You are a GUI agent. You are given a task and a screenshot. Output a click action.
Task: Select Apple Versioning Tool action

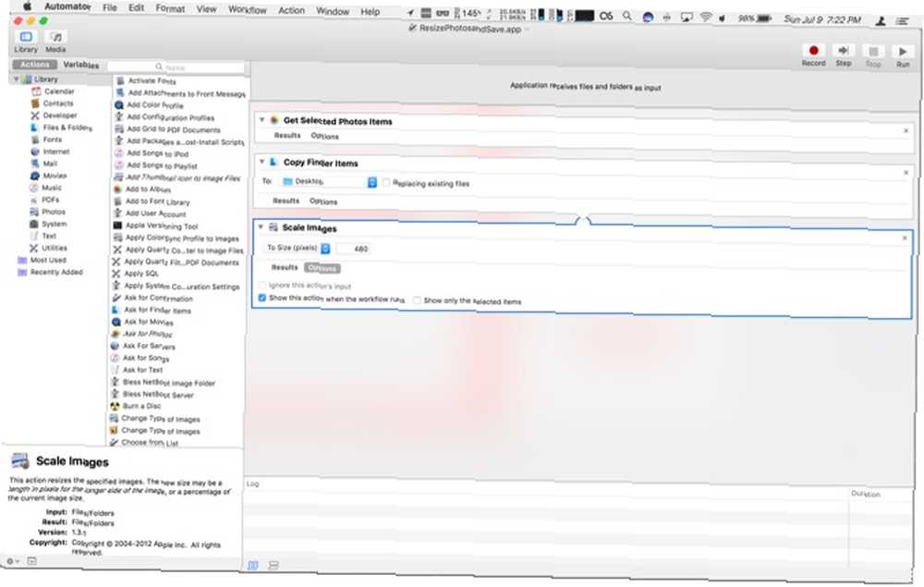[162, 226]
